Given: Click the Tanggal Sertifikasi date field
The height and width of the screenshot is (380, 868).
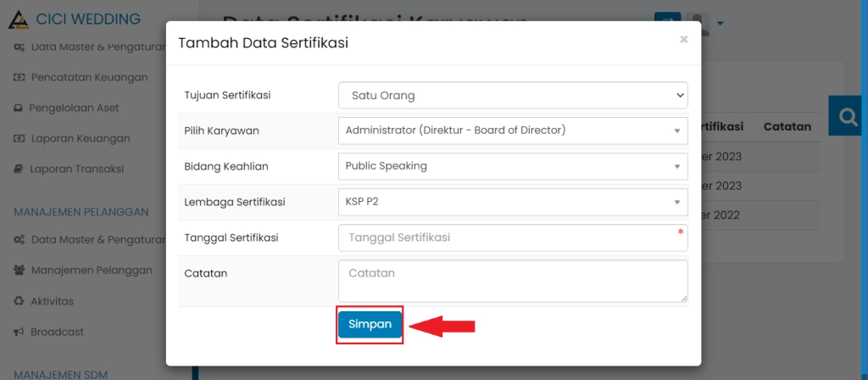Looking at the screenshot, I should [x=513, y=237].
